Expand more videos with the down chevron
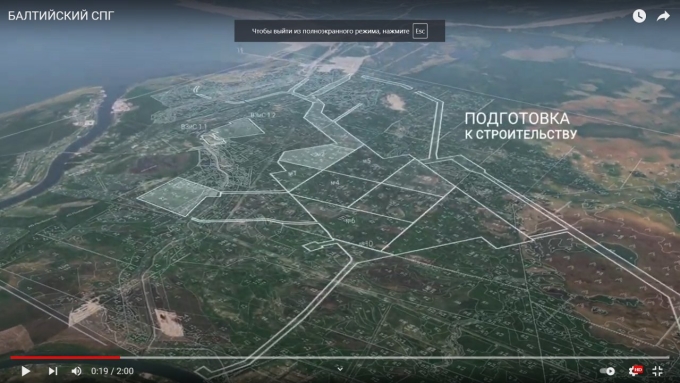The image size is (680, 383). tap(340, 369)
